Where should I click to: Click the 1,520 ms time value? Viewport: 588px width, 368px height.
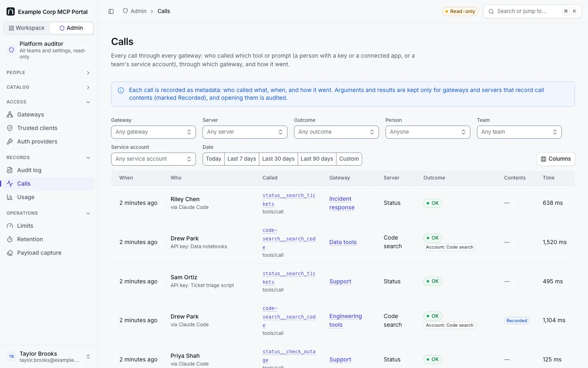tap(555, 242)
